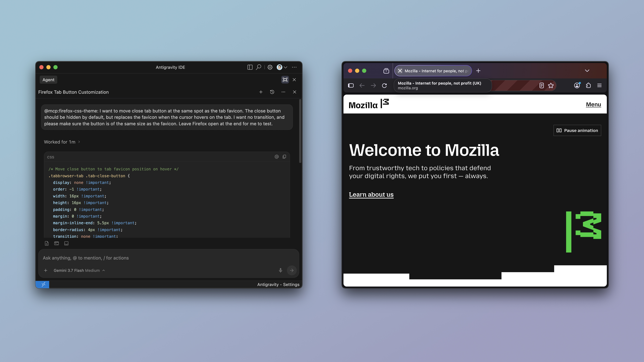Click the Pause animation button
Screen dimensions: 644x362
pyautogui.click(x=577, y=130)
